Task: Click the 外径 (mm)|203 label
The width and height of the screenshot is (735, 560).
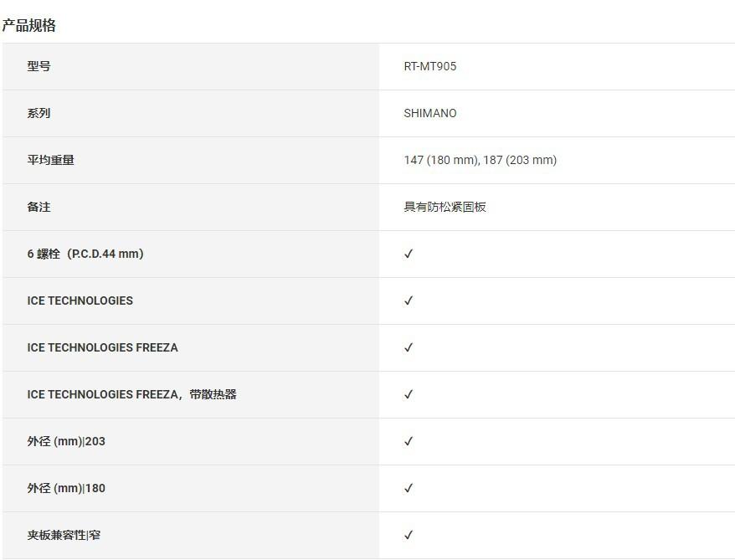Action: [66, 441]
